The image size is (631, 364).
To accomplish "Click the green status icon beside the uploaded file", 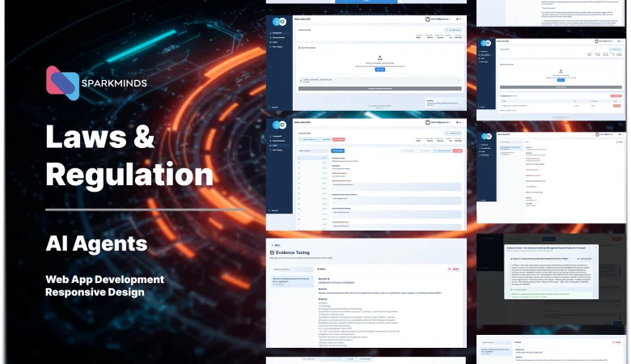I will [x=301, y=80].
